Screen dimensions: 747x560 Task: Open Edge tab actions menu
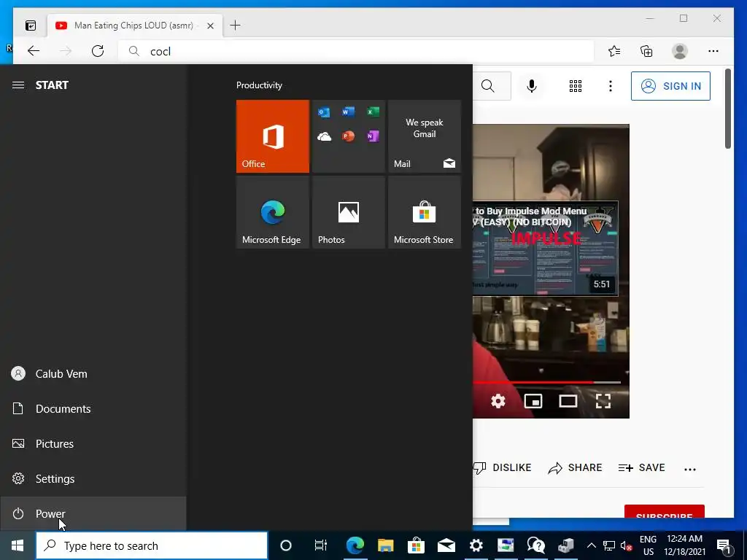coord(31,26)
